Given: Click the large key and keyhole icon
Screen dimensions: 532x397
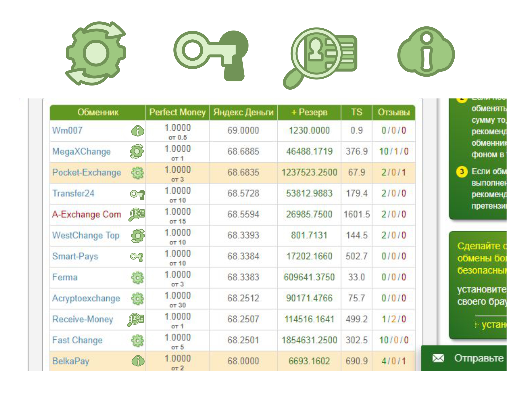Looking at the screenshot, I should (x=211, y=56).
